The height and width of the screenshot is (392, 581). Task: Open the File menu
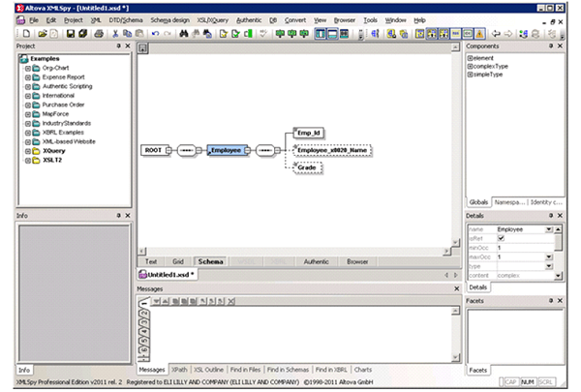coord(34,20)
